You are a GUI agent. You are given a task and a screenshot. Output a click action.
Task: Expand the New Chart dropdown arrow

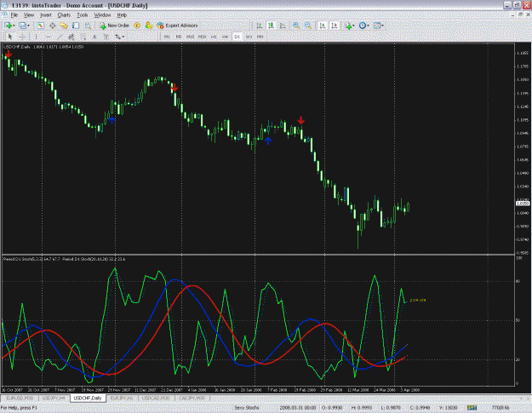(14, 26)
